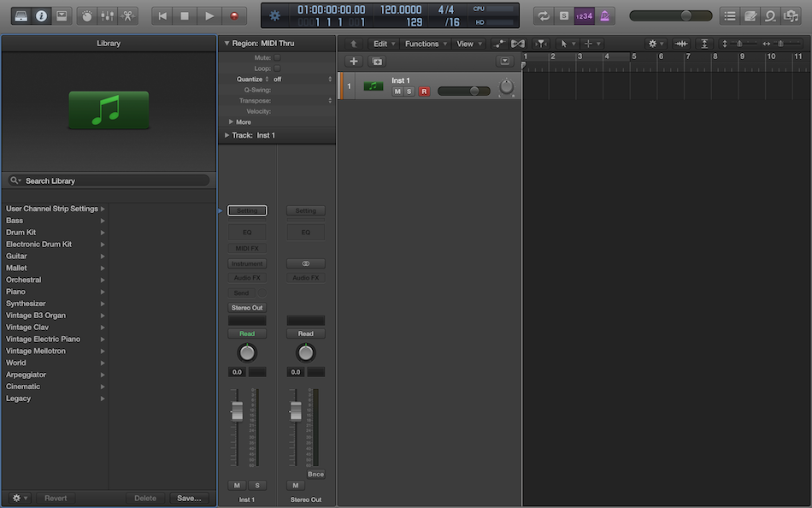Adjust the horizontal zoom slider

coord(780,44)
